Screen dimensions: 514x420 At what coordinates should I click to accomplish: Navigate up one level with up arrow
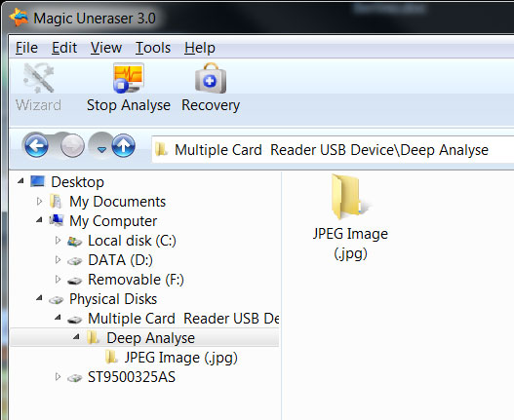[123, 146]
